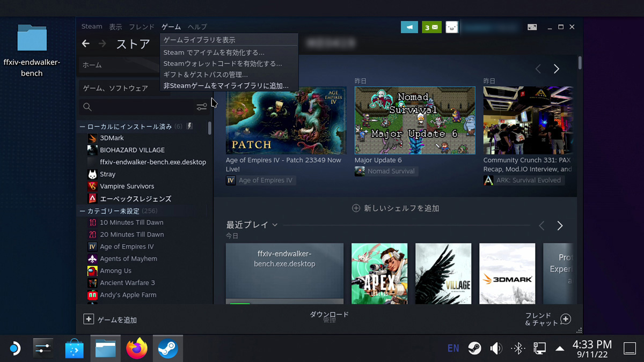Open the library filter settings icon
Image resolution: width=644 pixels, height=362 pixels.
tap(202, 107)
